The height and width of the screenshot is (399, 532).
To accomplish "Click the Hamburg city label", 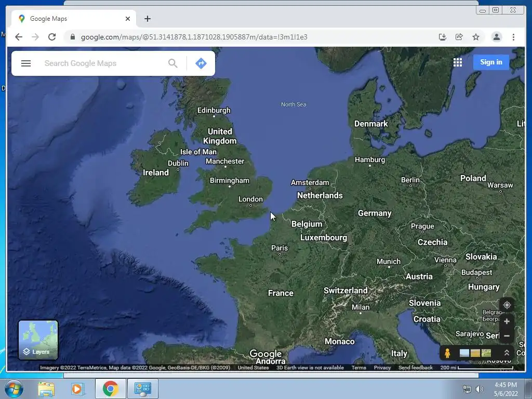I will point(370,159).
